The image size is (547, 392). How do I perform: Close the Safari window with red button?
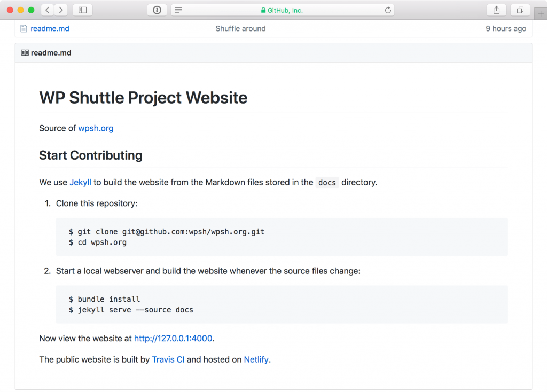tap(10, 10)
